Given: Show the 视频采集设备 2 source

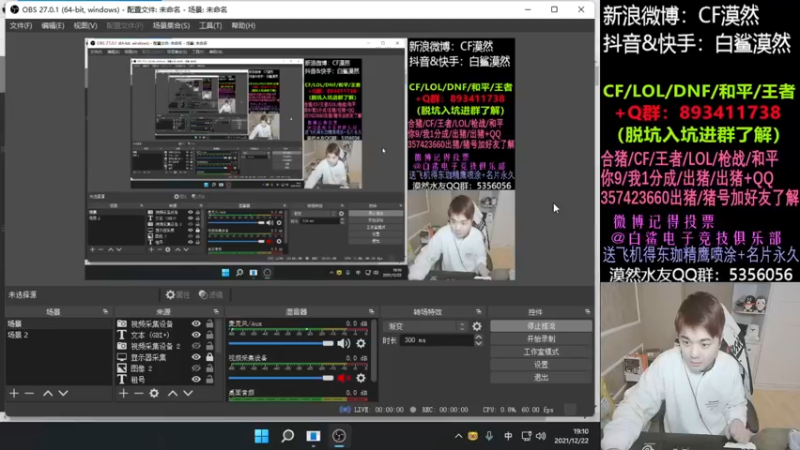Looking at the screenshot, I should [x=196, y=346].
